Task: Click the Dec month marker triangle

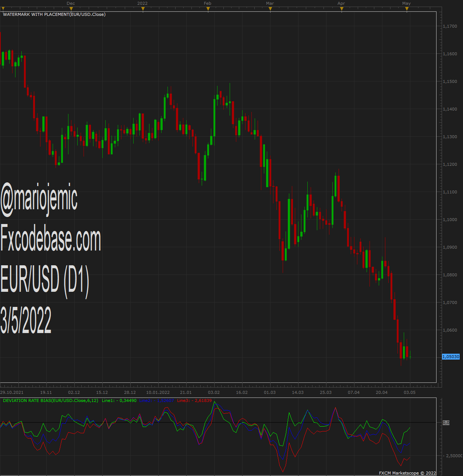Action: 71,9
